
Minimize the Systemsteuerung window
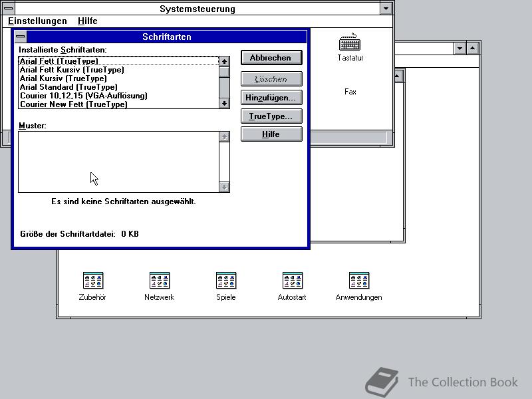click(386, 8)
